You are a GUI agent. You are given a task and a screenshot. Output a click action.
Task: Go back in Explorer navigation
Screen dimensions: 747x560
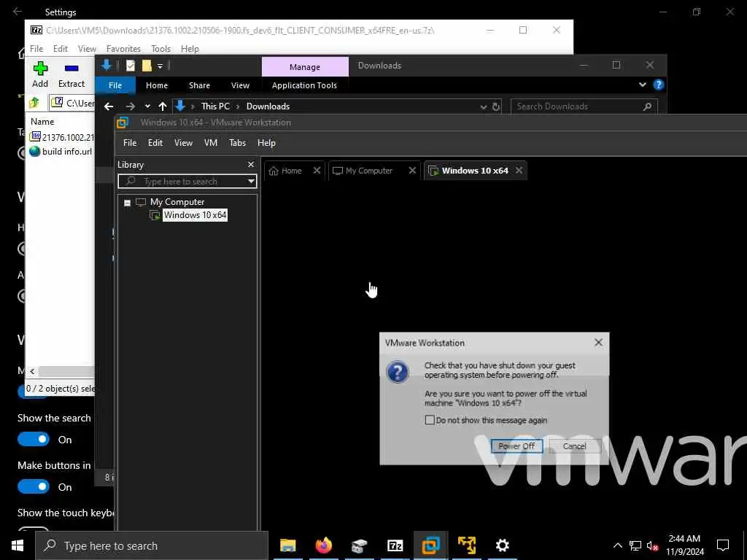(109, 106)
